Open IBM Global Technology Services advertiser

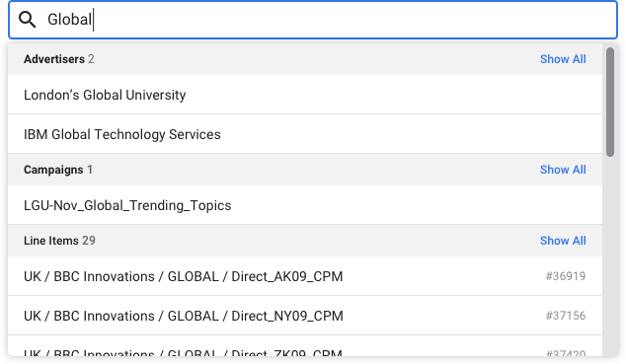[305, 134]
